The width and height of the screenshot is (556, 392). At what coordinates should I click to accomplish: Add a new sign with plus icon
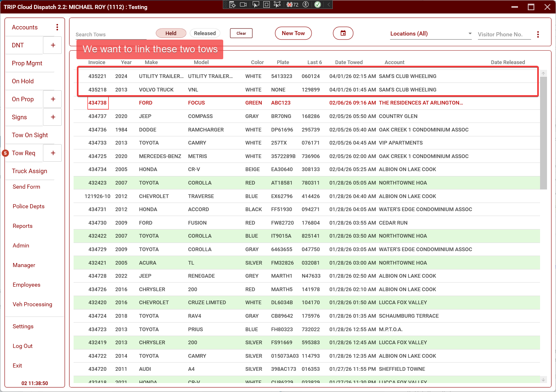(x=53, y=117)
